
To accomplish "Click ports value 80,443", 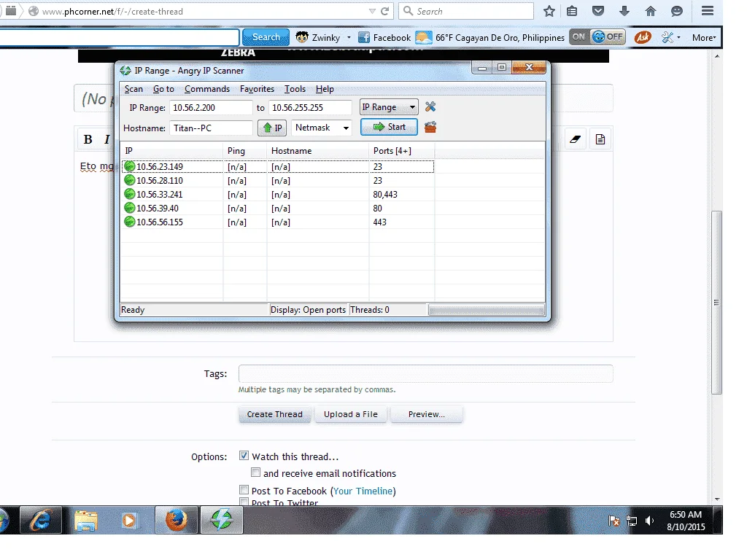I will coord(385,194).
